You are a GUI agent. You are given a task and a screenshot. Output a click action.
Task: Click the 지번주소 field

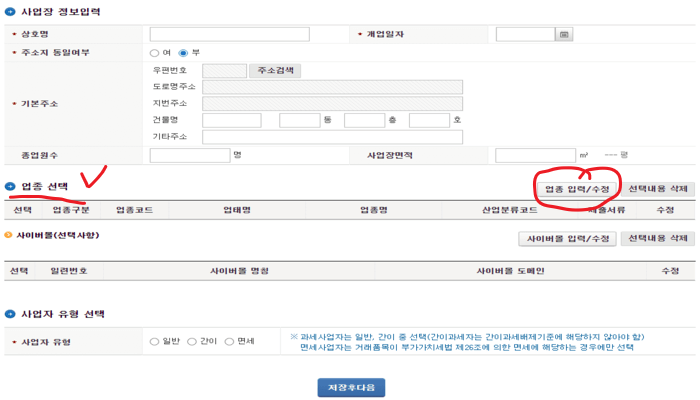click(333, 104)
